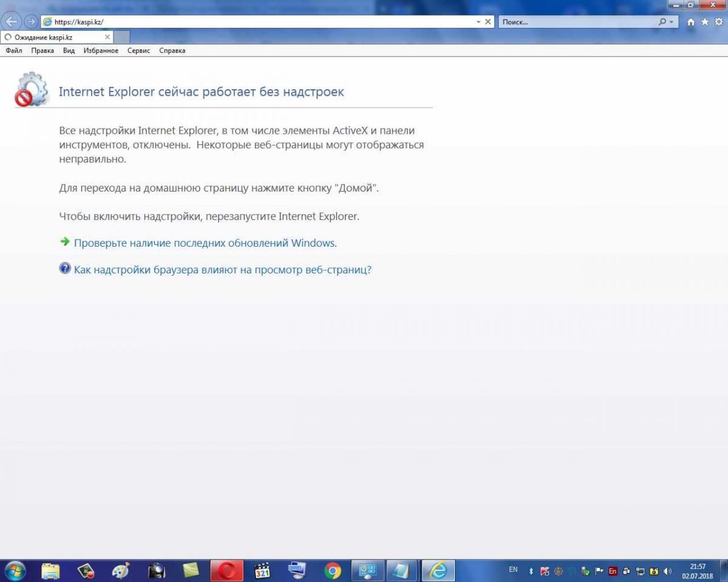This screenshot has height=582, width=728.
Task: Open the notepad-style taskbar window button
Action: (x=403, y=571)
